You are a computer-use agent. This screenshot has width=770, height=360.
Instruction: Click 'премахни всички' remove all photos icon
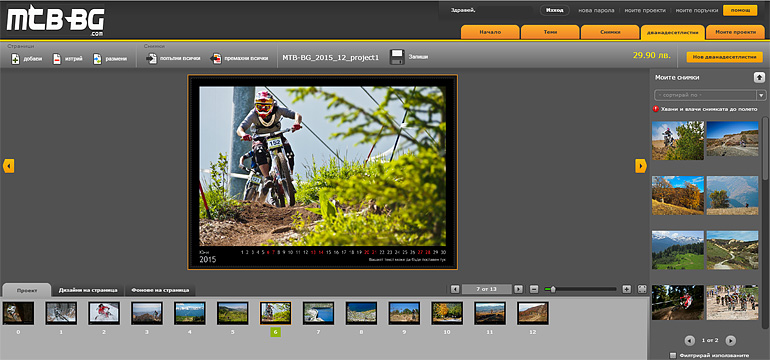216,58
